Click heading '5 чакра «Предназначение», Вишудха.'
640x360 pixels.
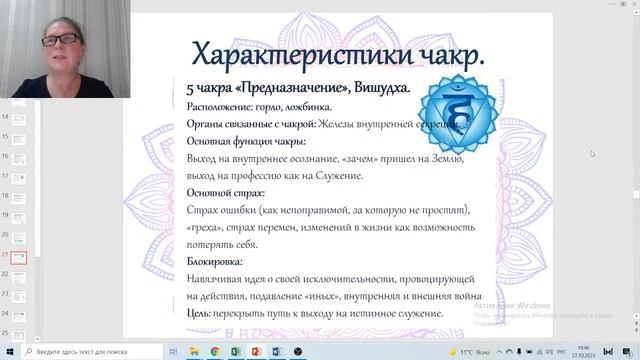[x=298, y=87]
